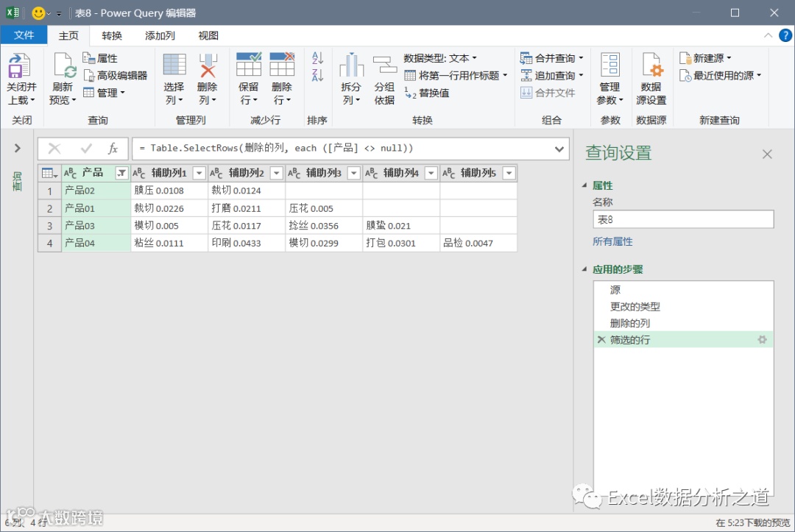This screenshot has height=532, width=795.
Task: Collapse the Applied Steps (应用的步骤) section
Action: (x=584, y=269)
